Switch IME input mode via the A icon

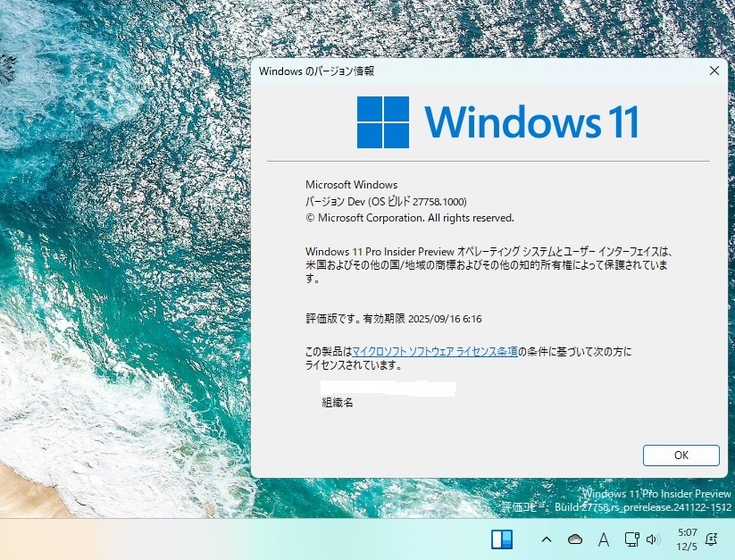604,539
